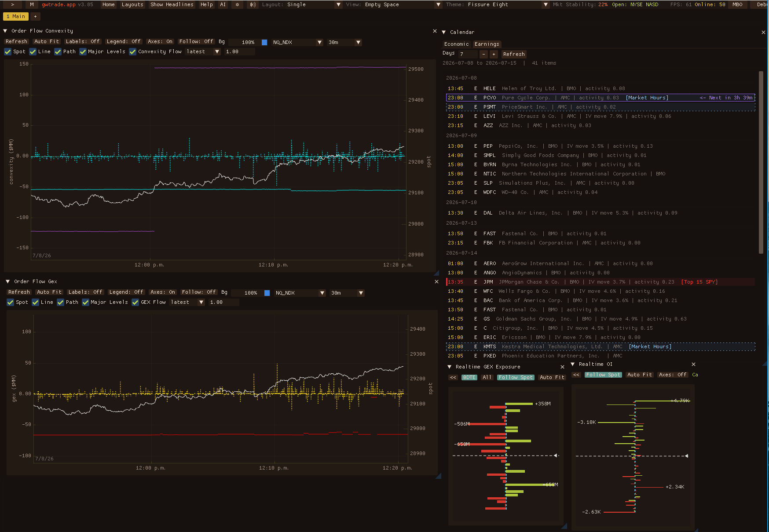
Task: Toggle the Convexity Flow checkbox
Action: point(133,52)
